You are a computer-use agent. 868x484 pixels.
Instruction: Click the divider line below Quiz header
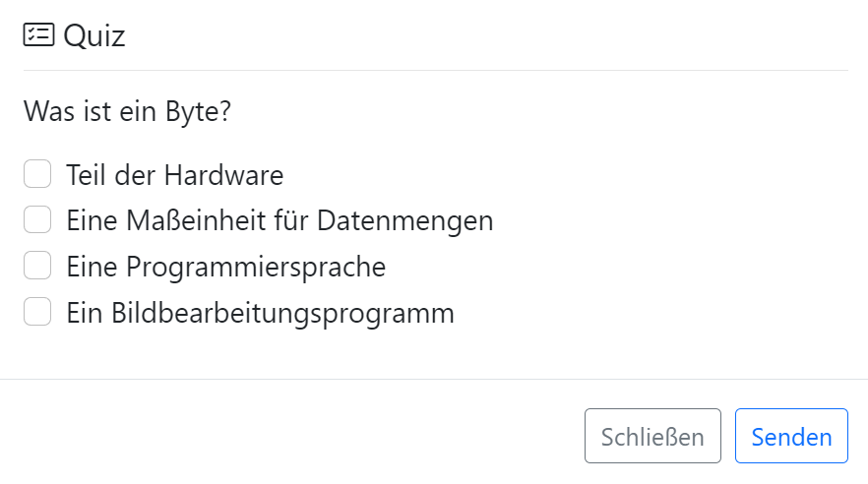[435, 71]
